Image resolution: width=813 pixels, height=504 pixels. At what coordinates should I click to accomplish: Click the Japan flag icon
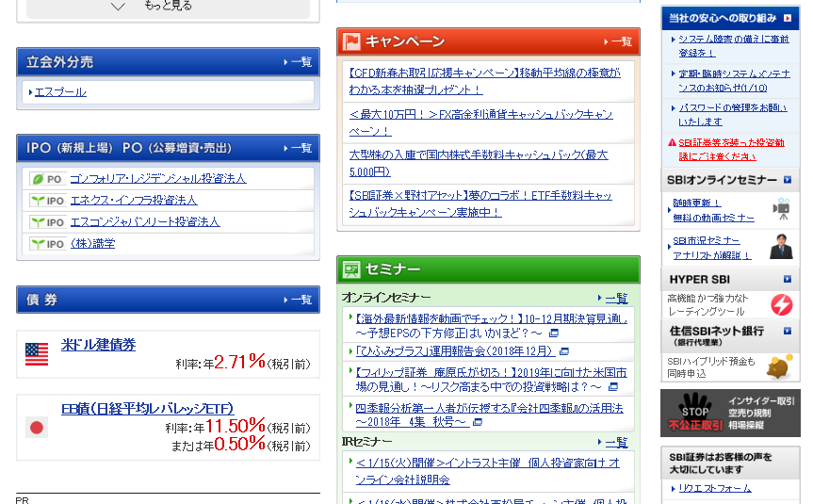37,428
